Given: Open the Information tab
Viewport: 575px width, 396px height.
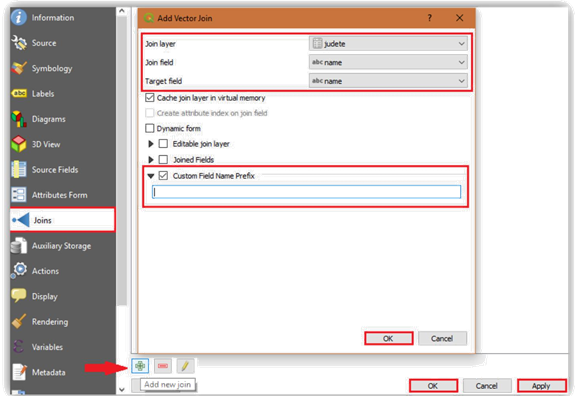Looking at the screenshot, I should (x=62, y=18).
